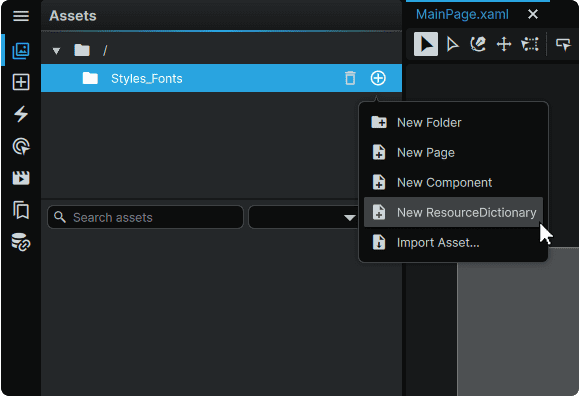Collapse the root folder tree arrow
580x397 pixels.
56,51
